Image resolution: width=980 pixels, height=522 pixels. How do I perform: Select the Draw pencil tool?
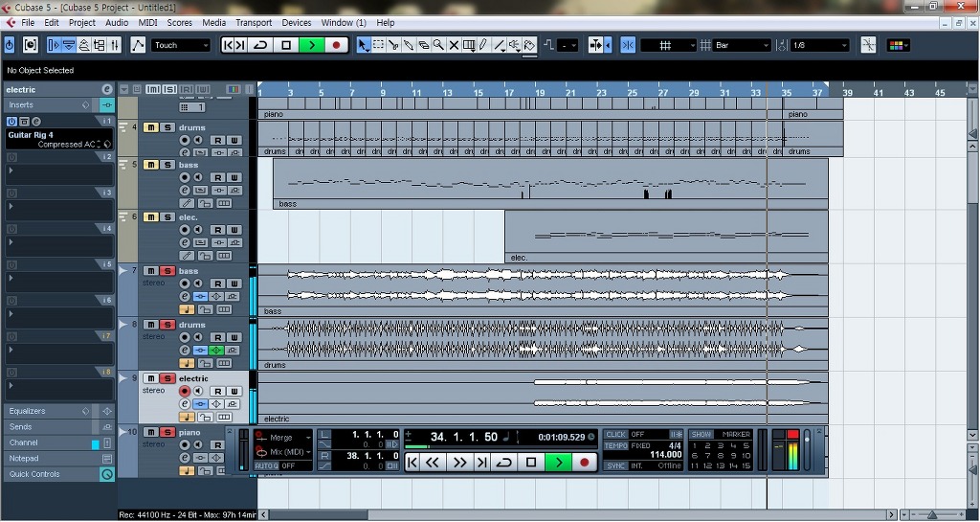[483, 45]
